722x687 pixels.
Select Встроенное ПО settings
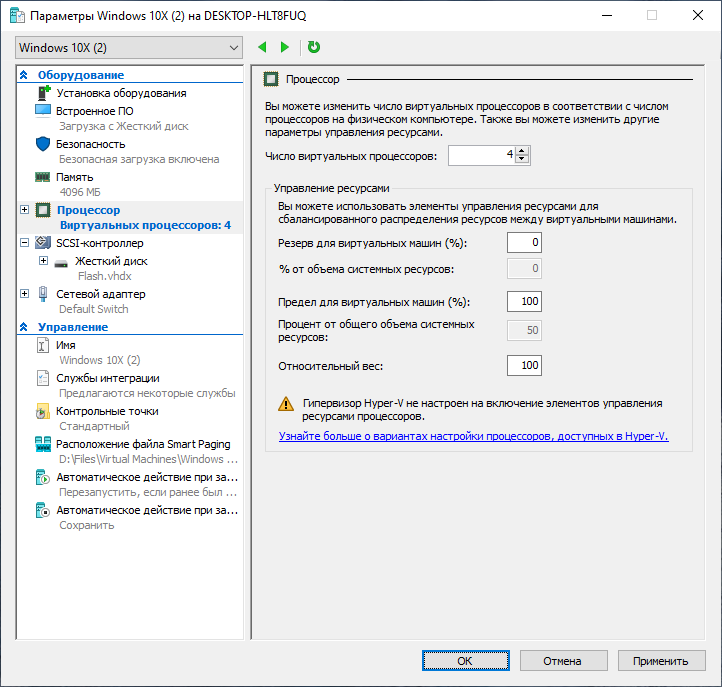point(95,111)
